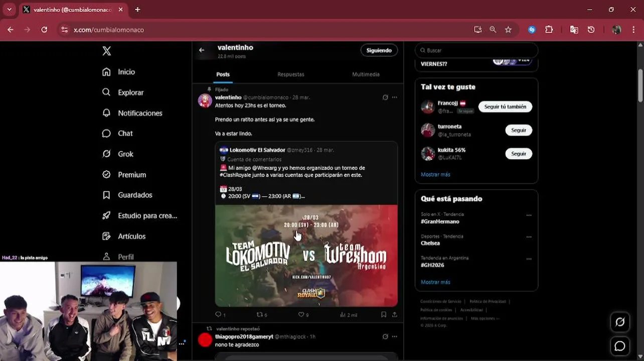This screenshot has height=361, width=644.
Task: Open Inicio home in the sidebar
Action: (119, 72)
